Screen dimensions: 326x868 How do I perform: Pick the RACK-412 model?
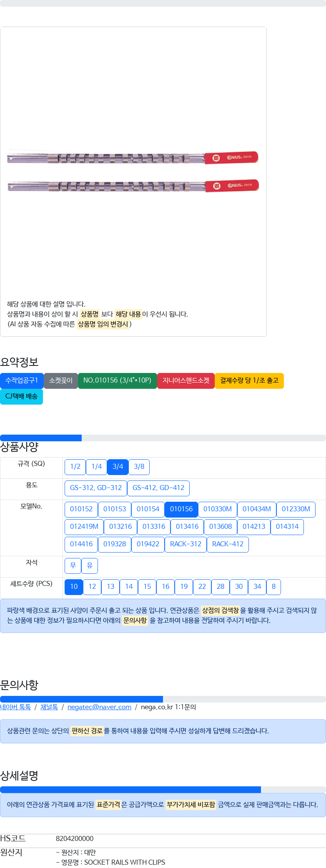[228, 544]
